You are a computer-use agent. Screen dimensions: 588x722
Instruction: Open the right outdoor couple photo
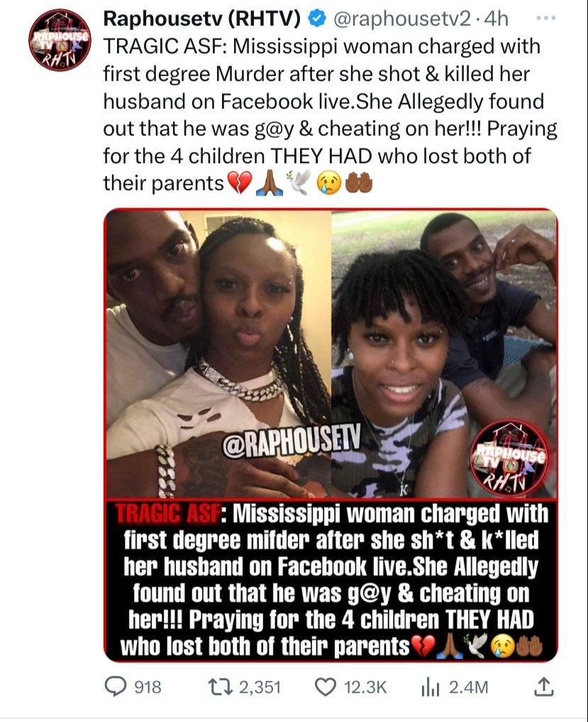point(444,354)
